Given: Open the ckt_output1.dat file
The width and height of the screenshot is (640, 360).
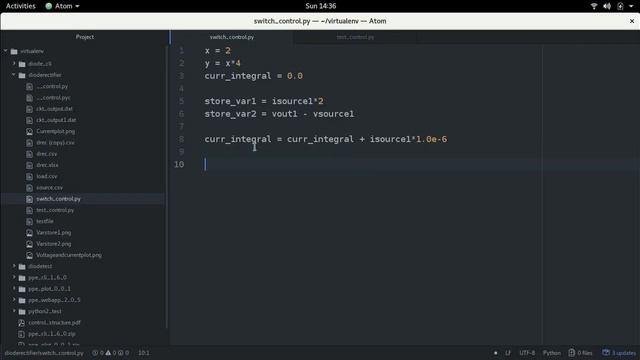Looking at the screenshot, I should coord(56,120).
